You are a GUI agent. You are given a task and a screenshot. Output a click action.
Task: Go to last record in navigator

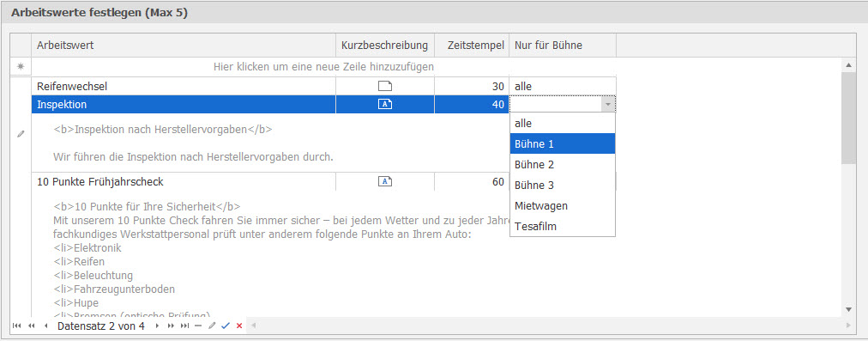(185, 326)
